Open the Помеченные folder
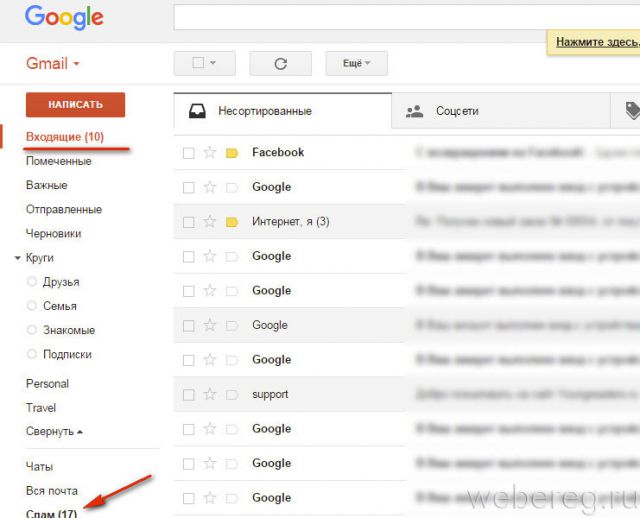The width and height of the screenshot is (640, 518). click(59, 161)
